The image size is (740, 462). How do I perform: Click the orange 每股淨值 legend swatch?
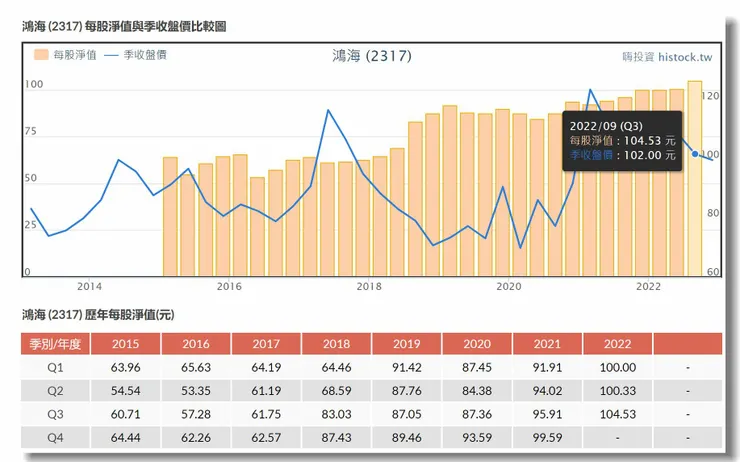[41, 55]
